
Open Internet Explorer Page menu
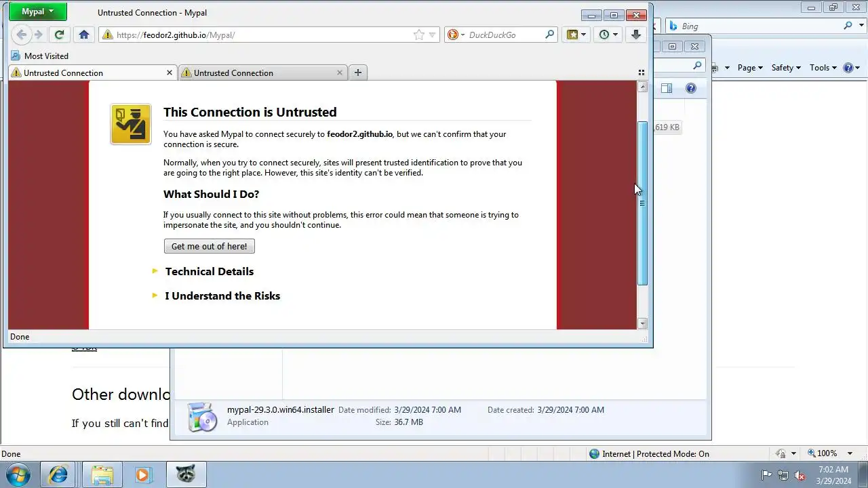pyautogui.click(x=750, y=67)
